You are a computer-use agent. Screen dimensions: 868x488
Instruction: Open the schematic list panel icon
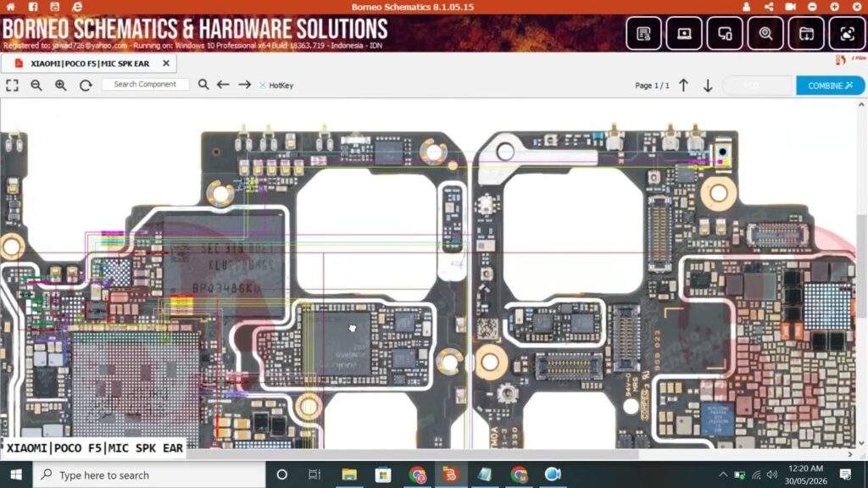pos(643,34)
